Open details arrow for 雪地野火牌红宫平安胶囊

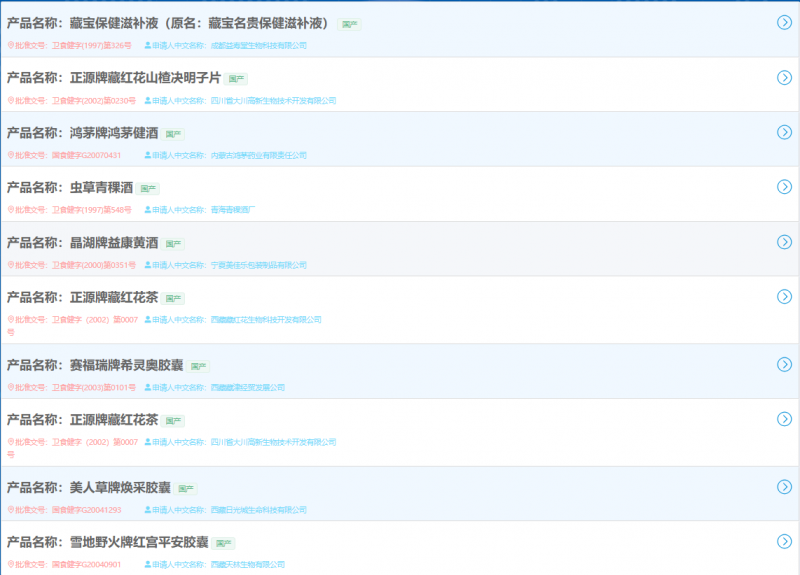(x=784, y=541)
